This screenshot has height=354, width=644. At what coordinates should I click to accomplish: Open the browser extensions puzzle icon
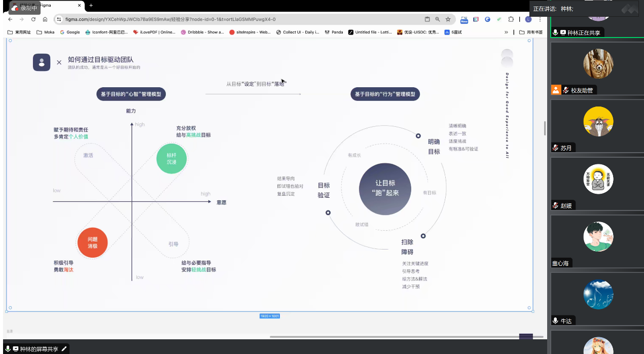(x=511, y=19)
